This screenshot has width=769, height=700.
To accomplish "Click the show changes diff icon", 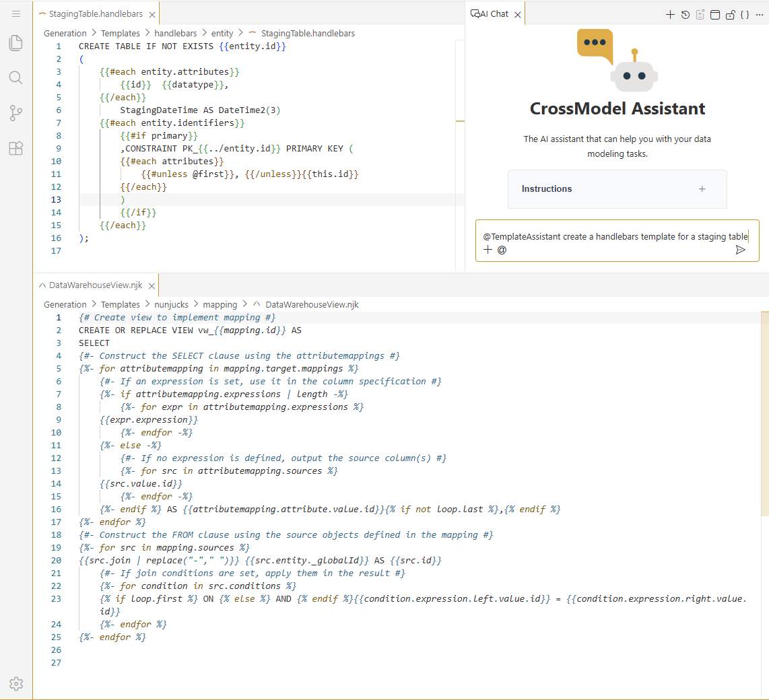I will (x=700, y=15).
